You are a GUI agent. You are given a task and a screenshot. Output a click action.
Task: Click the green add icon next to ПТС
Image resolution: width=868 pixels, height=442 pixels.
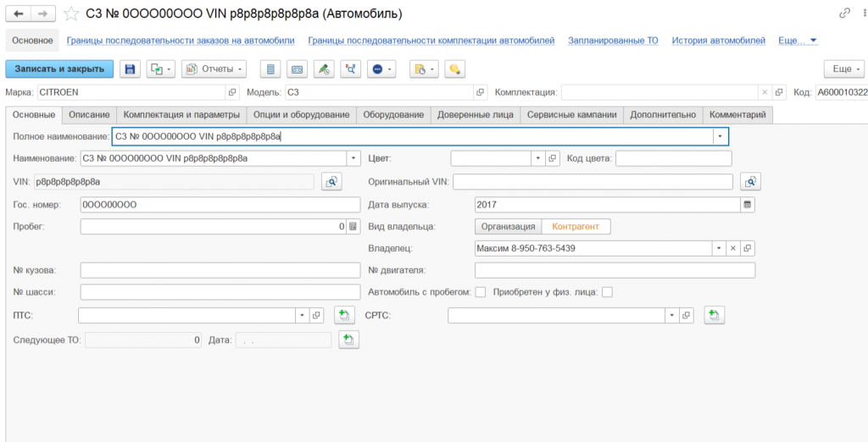click(x=343, y=315)
